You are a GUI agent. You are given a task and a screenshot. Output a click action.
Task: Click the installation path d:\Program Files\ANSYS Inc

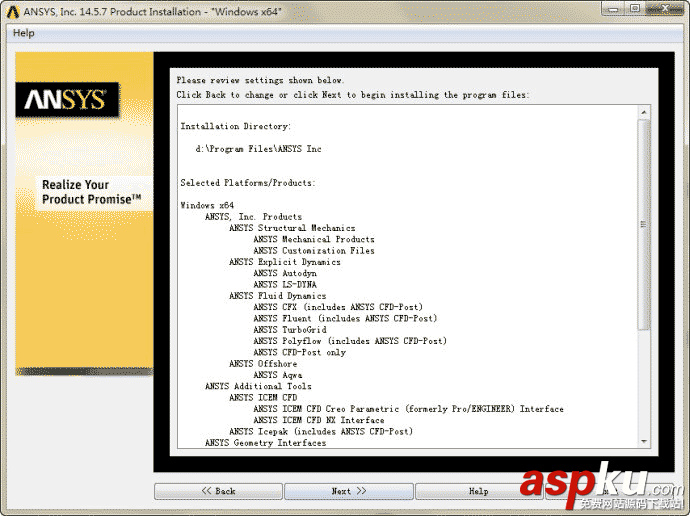coord(258,149)
